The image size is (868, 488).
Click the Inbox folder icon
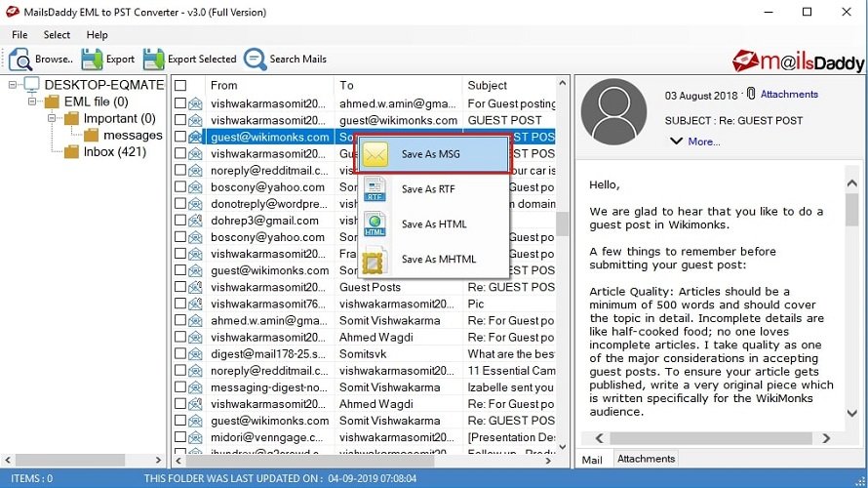[x=71, y=152]
